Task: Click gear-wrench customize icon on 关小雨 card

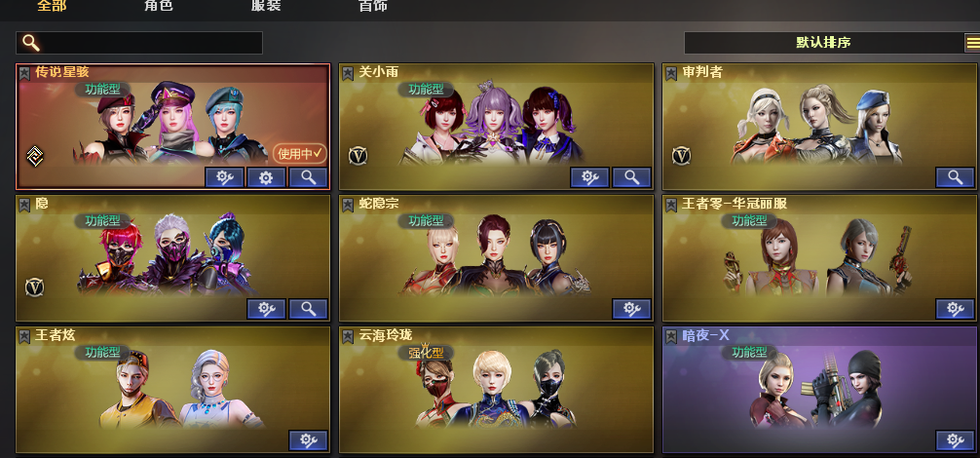Action: [589, 177]
